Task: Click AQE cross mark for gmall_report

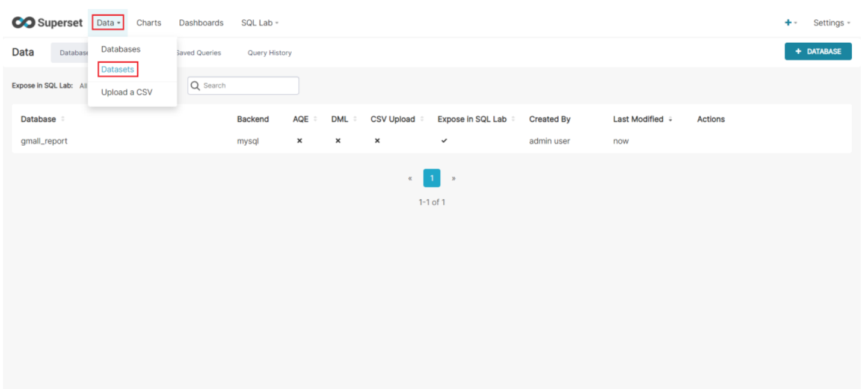Action: 300,141
